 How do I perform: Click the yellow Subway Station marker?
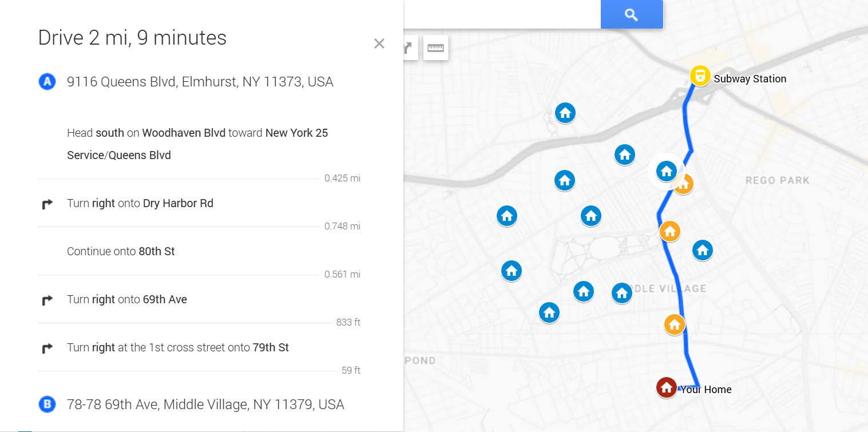[700, 76]
